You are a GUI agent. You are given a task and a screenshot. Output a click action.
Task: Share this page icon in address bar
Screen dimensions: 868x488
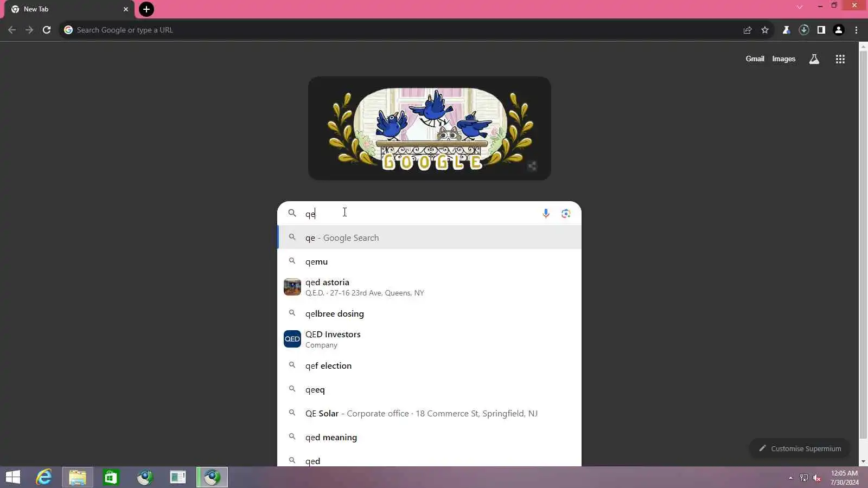pyautogui.click(x=748, y=30)
